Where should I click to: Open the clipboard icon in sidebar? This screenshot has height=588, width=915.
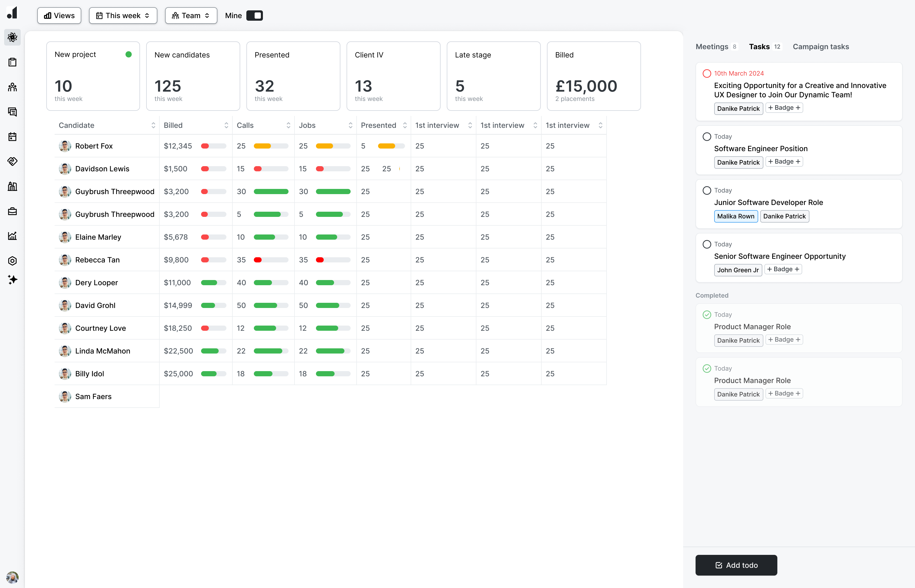click(x=12, y=62)
